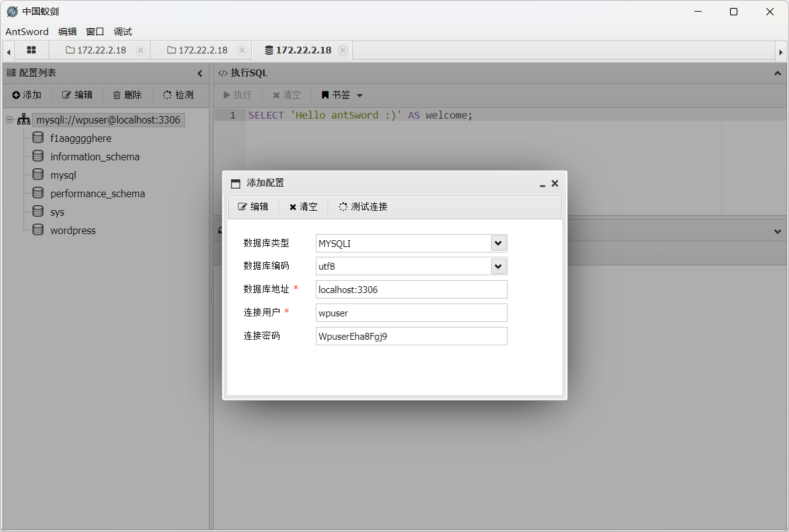Image resolution: width=789 pixels, height=532 pixels.
Task: Click 删除 to delete the configuration
Action: tap(127, 95)
